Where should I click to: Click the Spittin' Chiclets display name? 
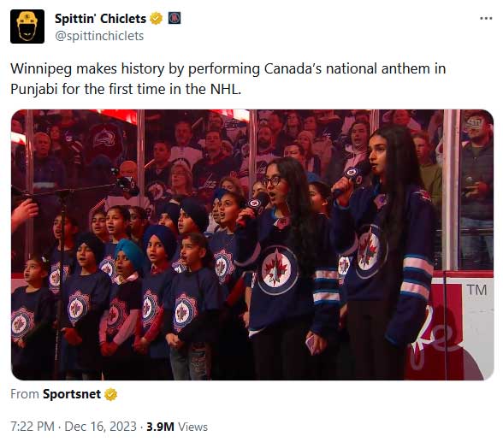pyautogui.click(x=100, y=19)
